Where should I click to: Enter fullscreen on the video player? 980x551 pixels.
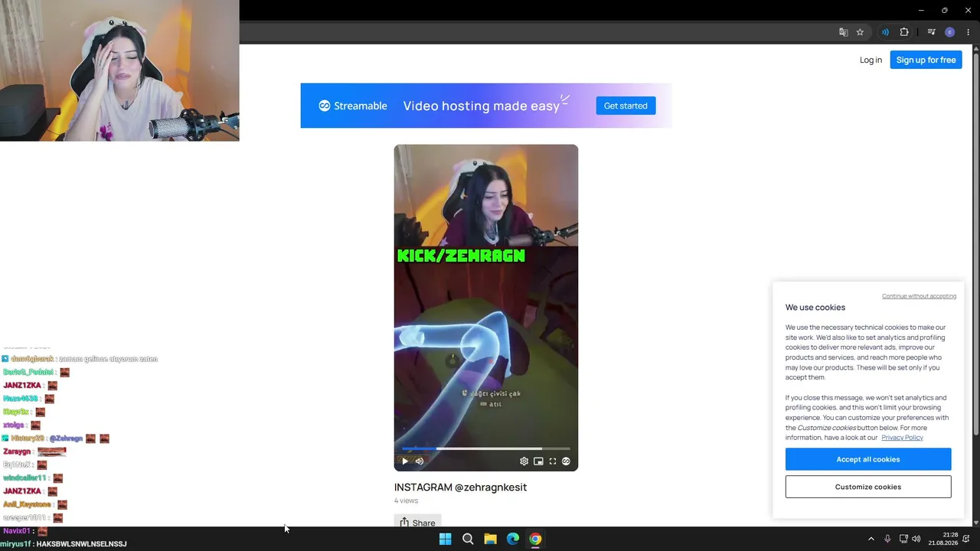[x=553, y=461]
